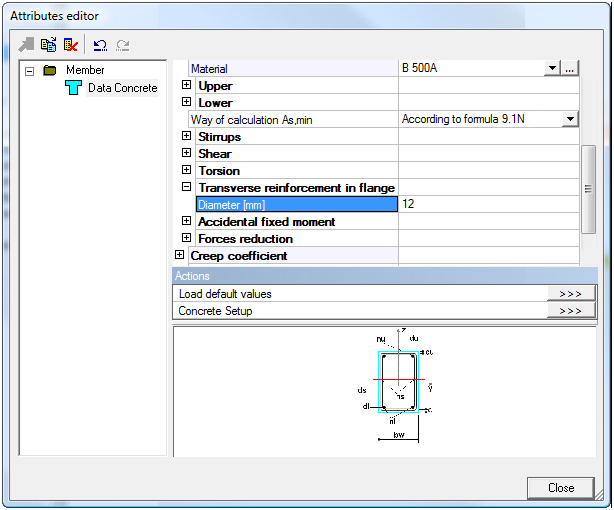
Task: Click the Close button
Action: pos(560,488)
